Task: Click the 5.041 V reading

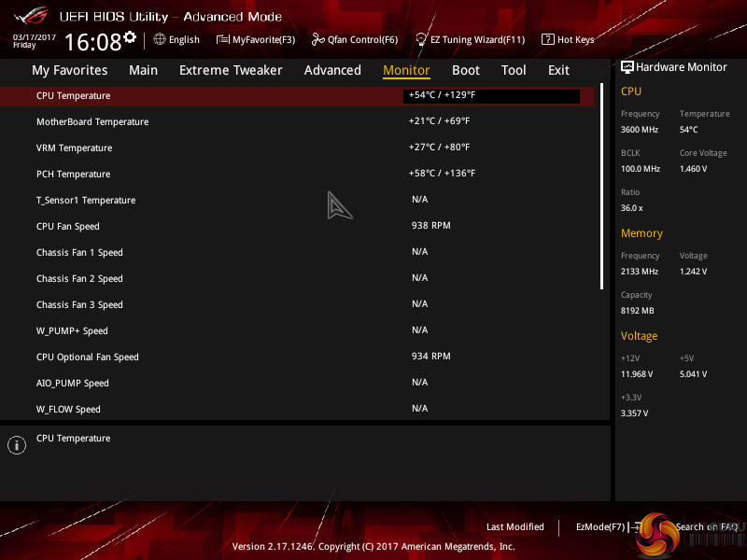Action: 693,374
